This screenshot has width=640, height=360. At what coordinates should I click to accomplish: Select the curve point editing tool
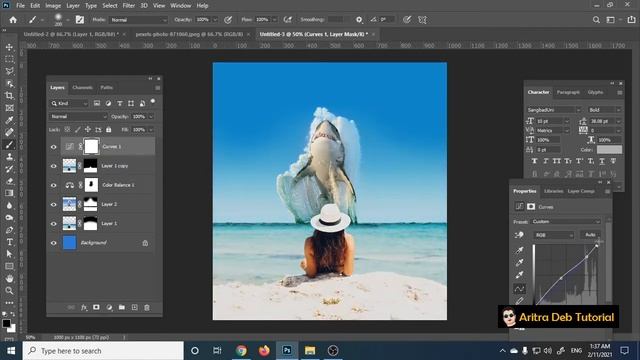tap(519, 289)
